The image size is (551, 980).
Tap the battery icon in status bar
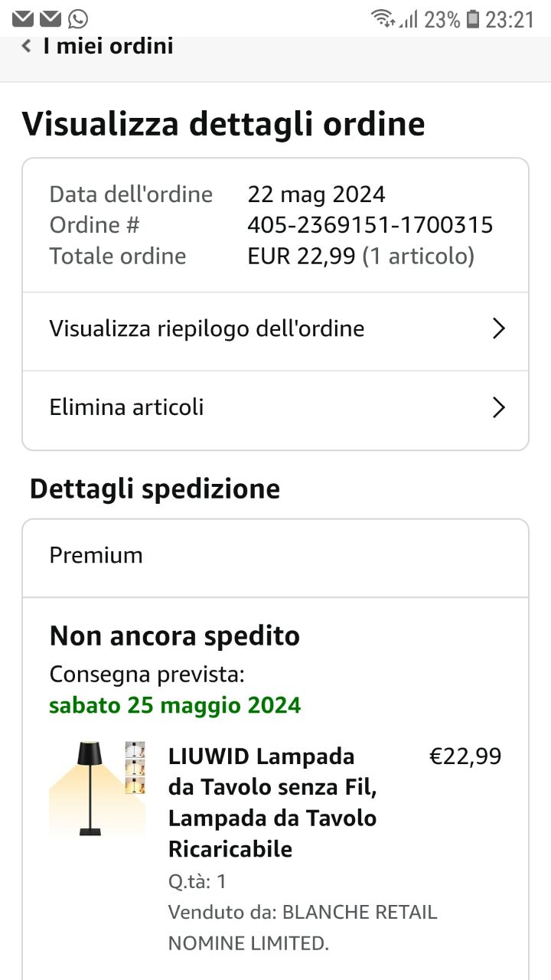473,19
